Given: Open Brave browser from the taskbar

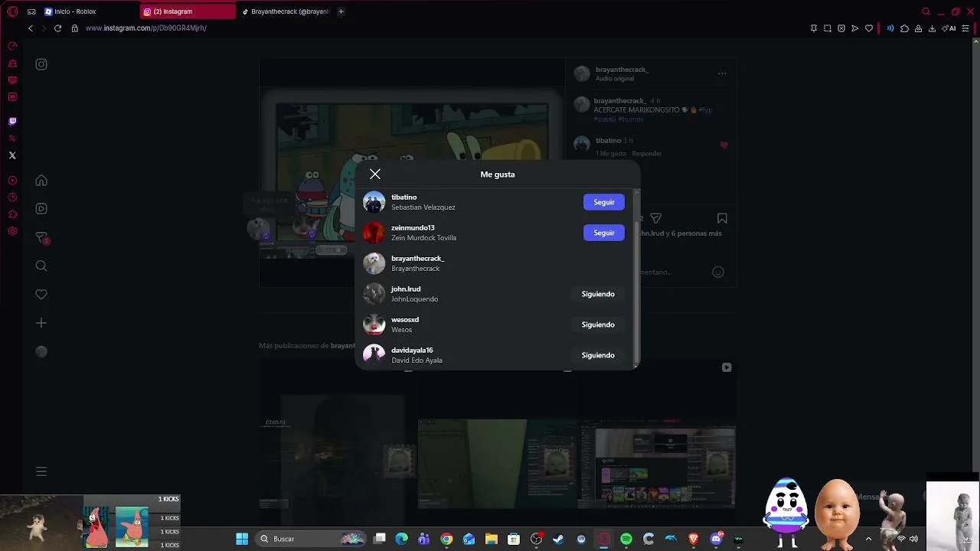Looking at the screenshot, I should click(694, 539).
